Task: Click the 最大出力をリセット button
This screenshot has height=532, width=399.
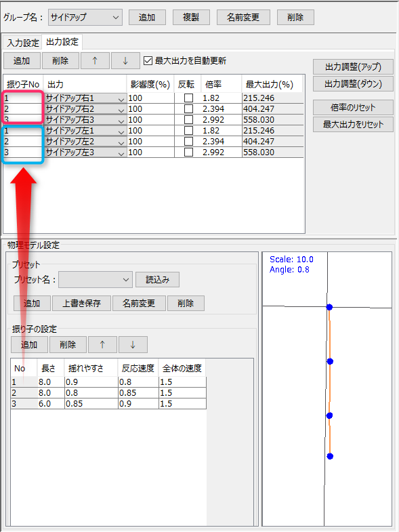Action: [x=353, y=125]
